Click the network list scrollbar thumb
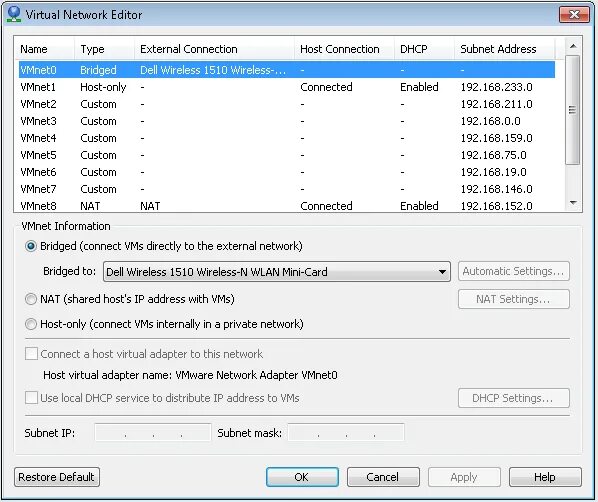The width and height of the screenshot is (598, 502). (573, 110)
